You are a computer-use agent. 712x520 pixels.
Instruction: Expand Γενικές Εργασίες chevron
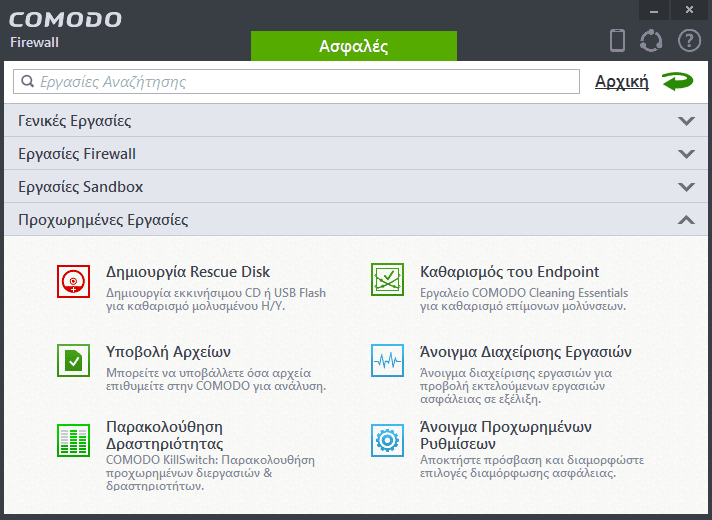686,121
